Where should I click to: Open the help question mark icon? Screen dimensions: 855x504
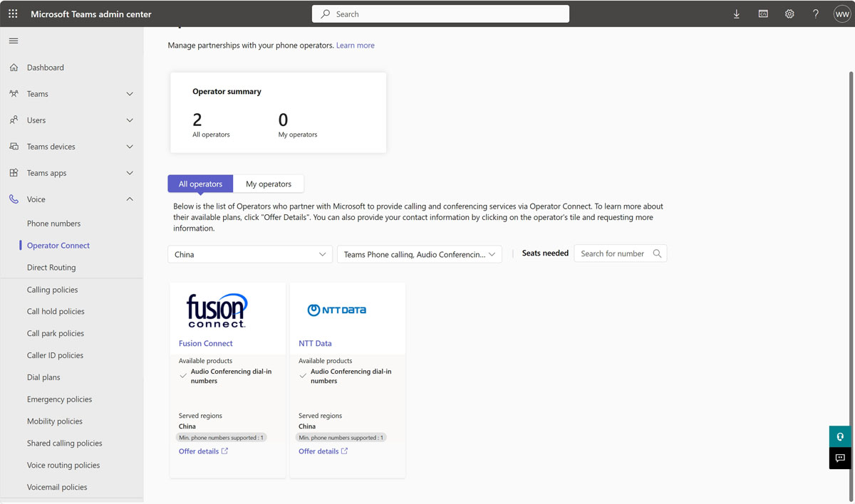click(816, 14)
